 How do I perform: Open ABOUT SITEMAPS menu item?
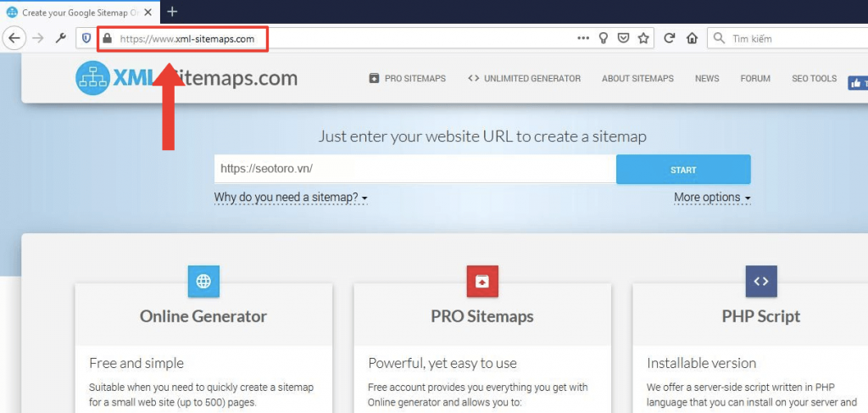click(x=637, y=79)
